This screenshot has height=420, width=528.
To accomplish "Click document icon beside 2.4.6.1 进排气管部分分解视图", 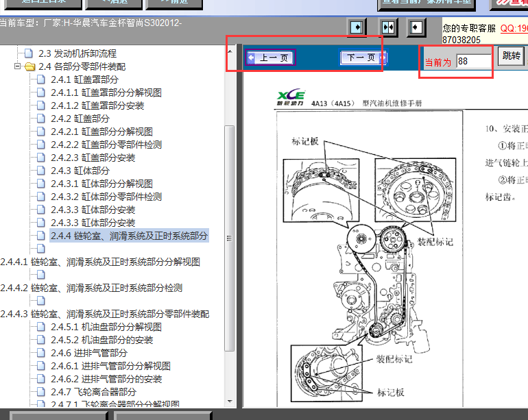I will click(x=40, y=366).
